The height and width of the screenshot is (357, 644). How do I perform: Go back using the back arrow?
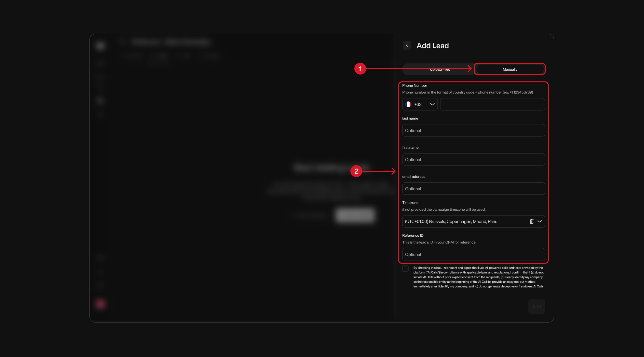click(x=407, y=45)
